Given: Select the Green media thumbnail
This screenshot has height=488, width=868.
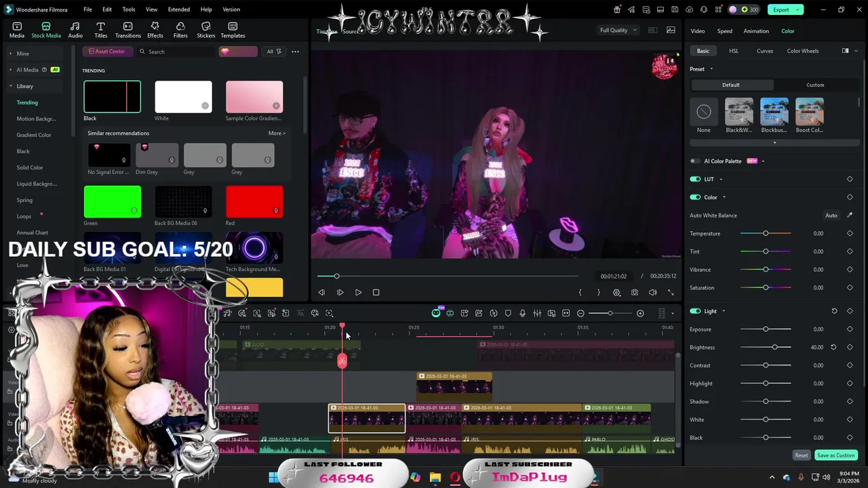Looking at the screenshot, I should coord(112,201).
